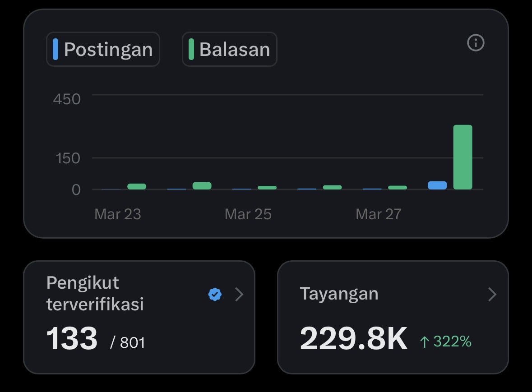Click the green bar above Mar 25

click(267, 186)
